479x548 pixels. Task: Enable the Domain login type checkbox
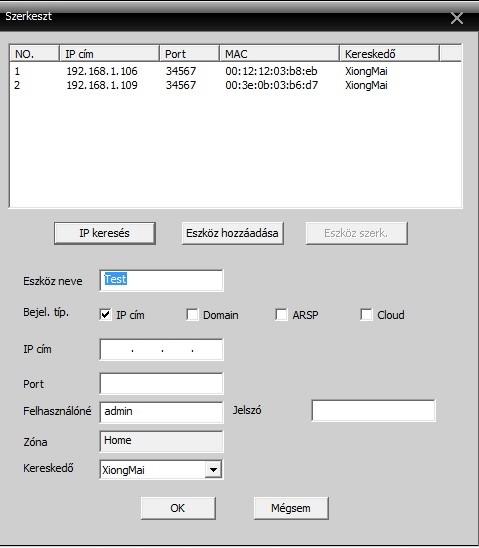[192, 315]
